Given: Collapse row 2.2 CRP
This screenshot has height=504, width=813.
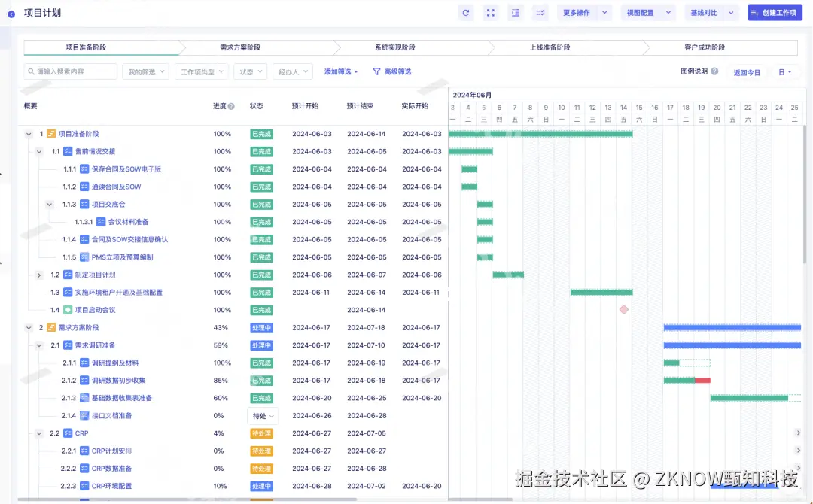Looking at the screenshot, I should (39, 433).
